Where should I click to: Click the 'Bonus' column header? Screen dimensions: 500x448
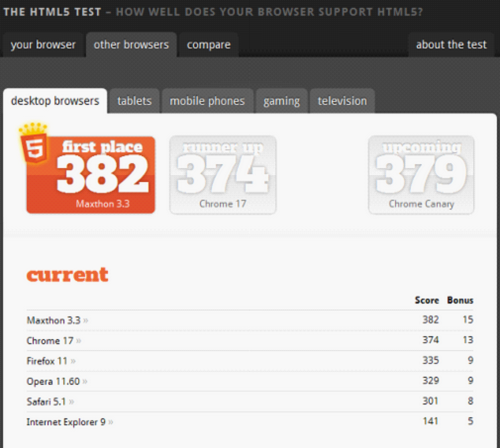click(460, 300)
